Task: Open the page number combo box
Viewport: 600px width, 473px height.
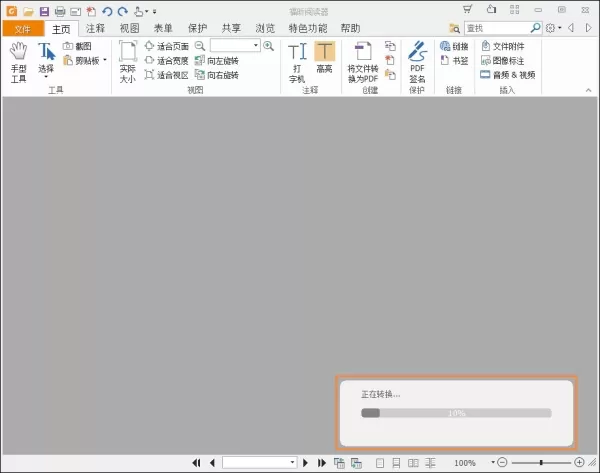Action: point(259,462)
